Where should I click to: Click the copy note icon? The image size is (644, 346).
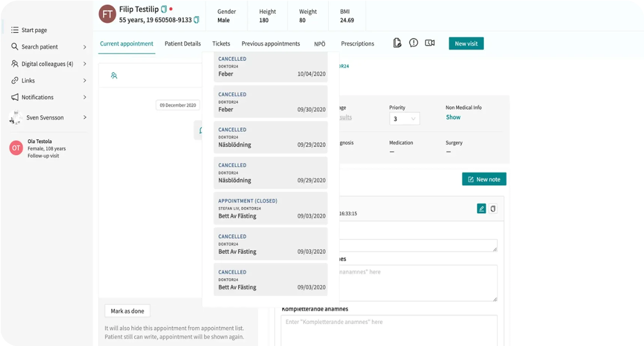pos(493,209)
